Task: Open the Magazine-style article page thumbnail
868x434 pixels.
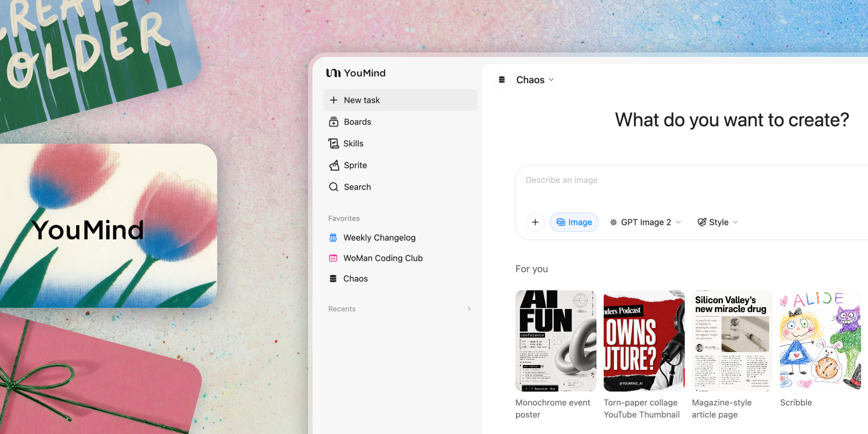Action: pos(732,341)
